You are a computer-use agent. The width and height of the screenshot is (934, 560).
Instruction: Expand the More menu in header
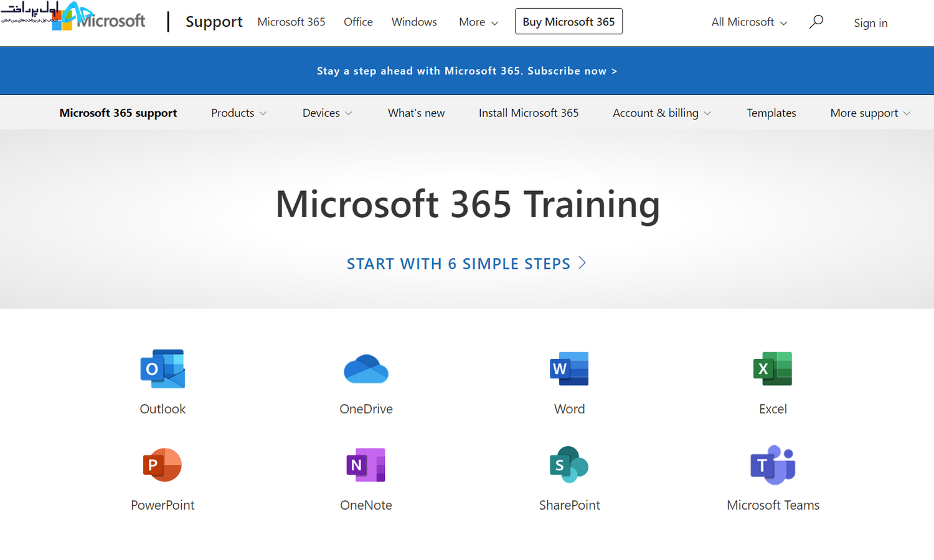coord(478,22)
